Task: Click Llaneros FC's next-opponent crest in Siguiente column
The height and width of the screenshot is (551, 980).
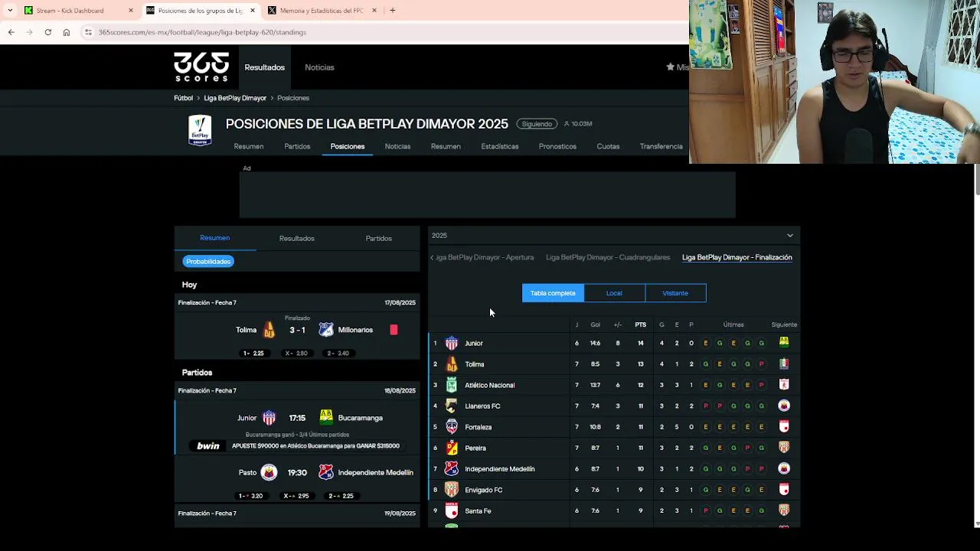Action: point(784,406)
